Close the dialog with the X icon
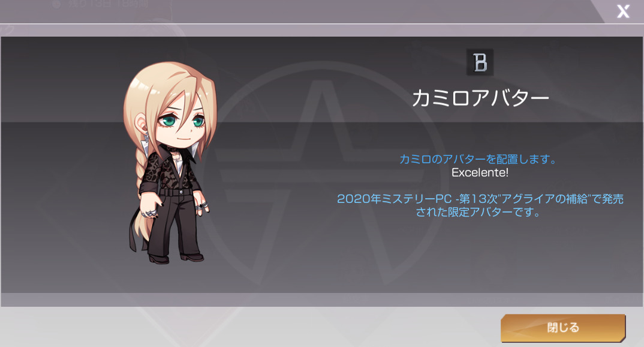 pos(623,11)
